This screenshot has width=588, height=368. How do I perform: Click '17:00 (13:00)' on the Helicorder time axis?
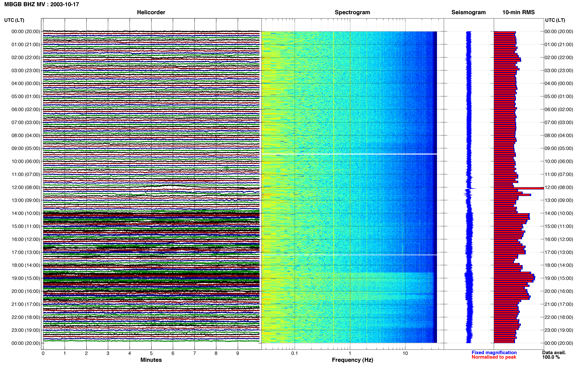click(26, 252)
